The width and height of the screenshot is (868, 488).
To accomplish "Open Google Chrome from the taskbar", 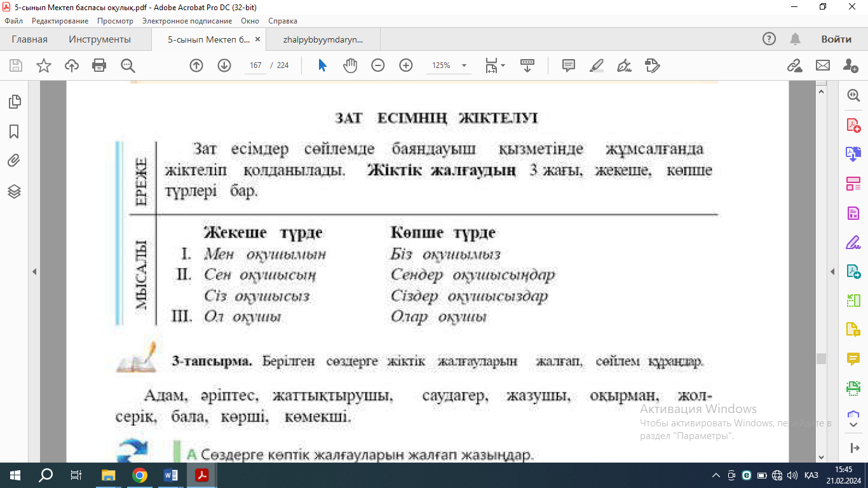I will pos(140,475).
